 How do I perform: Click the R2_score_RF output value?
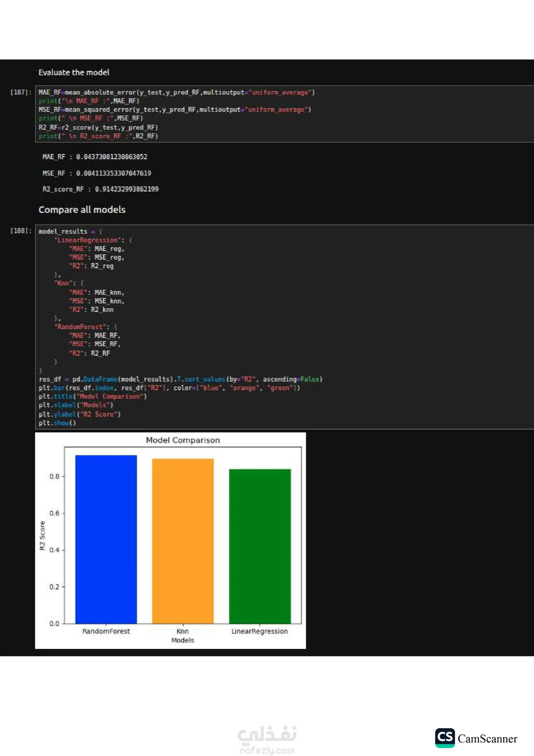[127, 189]
